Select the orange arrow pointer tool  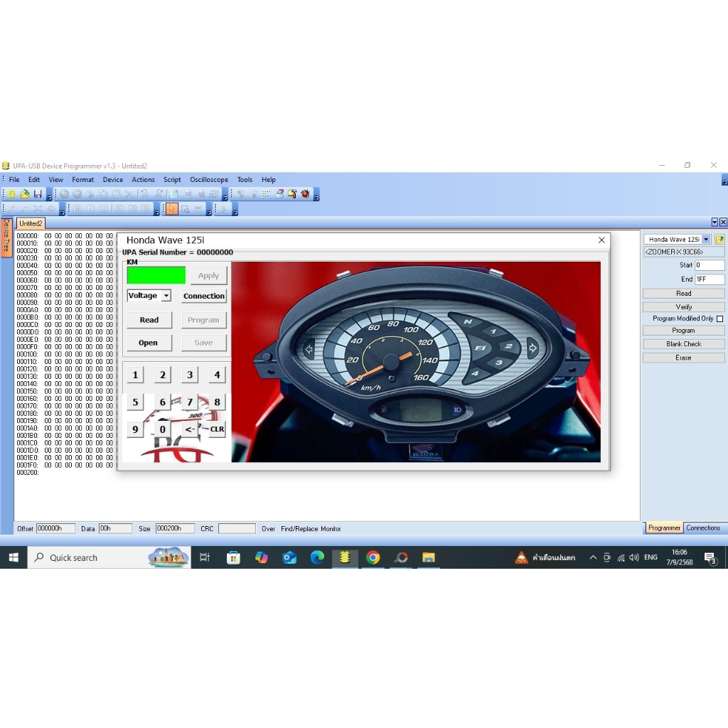(172, 209)
